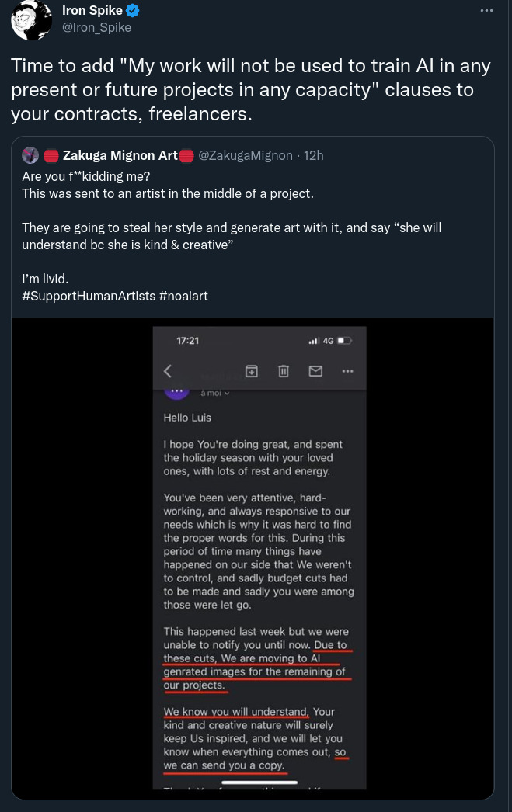Click the three-dot icon in the email toolbar
Viewport: 512px width, 812px height.
(347, 371)
